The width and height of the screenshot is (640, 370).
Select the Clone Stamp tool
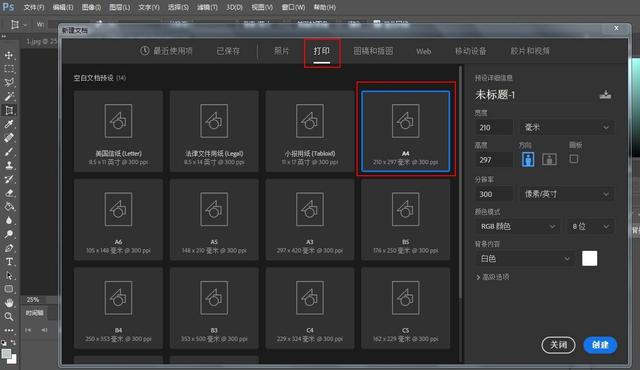[x=9, y=165]
